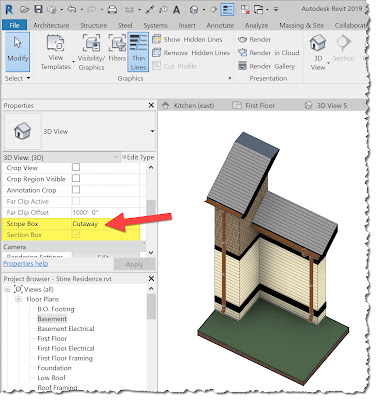Open Visibility/Graphics settings

(x=91, y=52)
